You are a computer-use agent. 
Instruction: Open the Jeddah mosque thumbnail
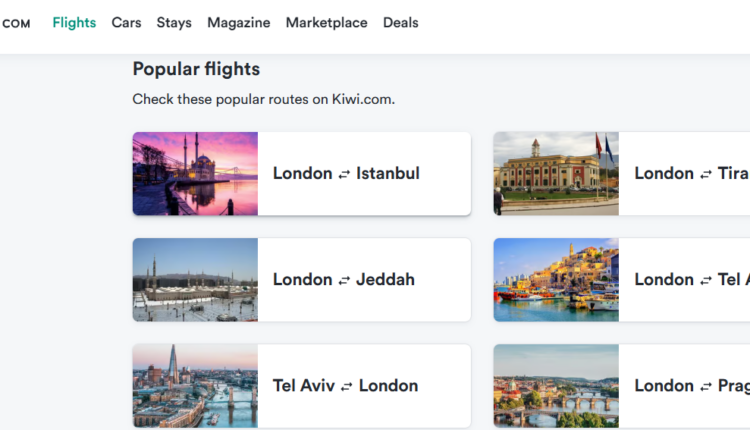pyautogui.click(x=195, y=280)
